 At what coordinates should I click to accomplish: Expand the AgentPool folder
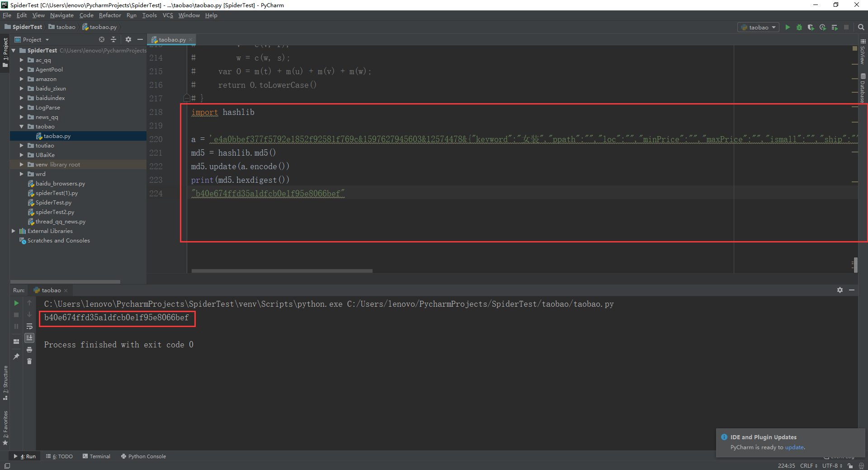[x=21, y=69]
